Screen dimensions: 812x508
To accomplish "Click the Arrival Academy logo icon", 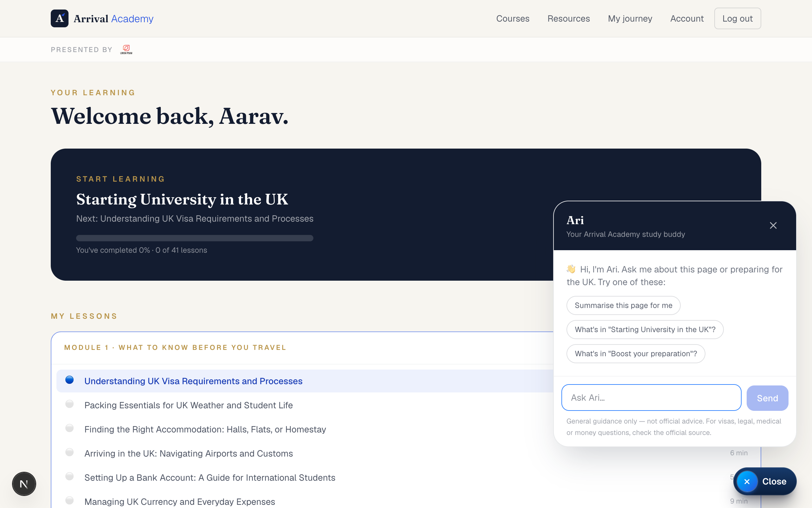I will (59, 18).
